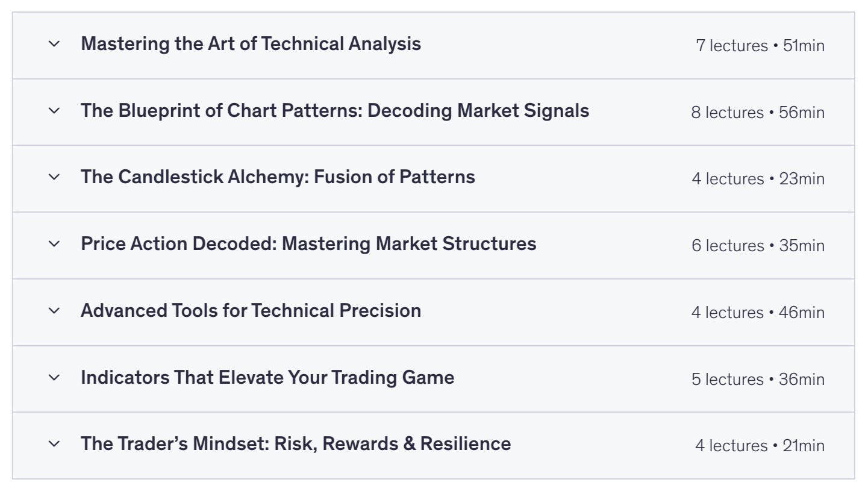The width and height of the screenshot is (868, 494).
Task: Click the 4 lectures • 21min label
Action: coord(760,446)
